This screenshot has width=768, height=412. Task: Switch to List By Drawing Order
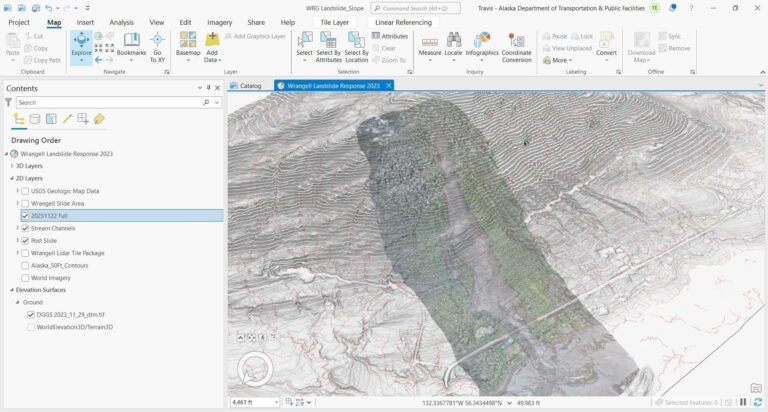coord(19,119)
